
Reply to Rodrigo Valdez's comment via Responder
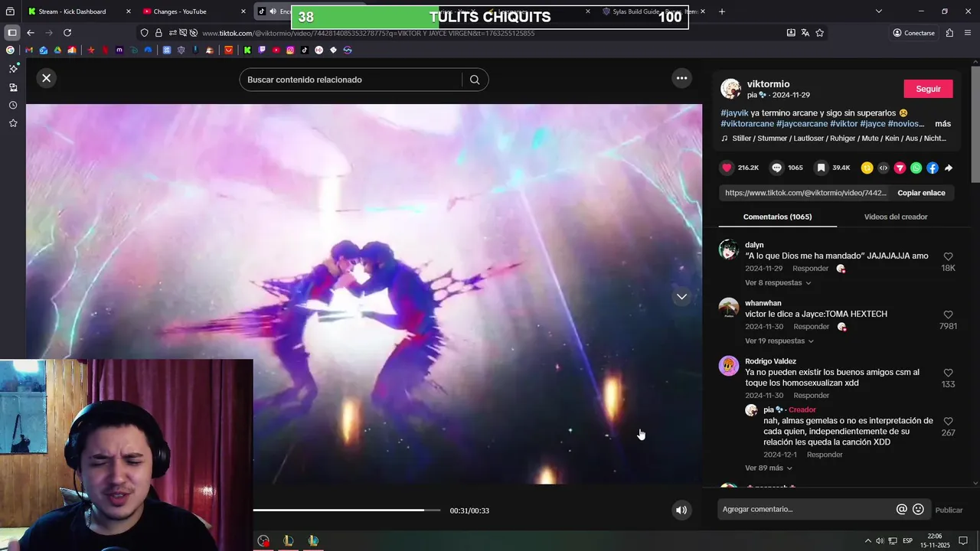[x=812, y=396]
